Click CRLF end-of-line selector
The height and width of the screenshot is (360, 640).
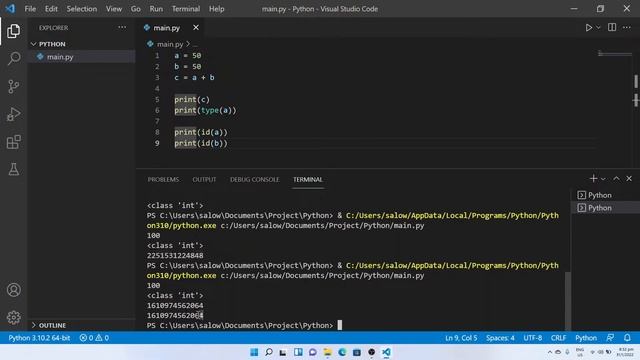(558, 338)
